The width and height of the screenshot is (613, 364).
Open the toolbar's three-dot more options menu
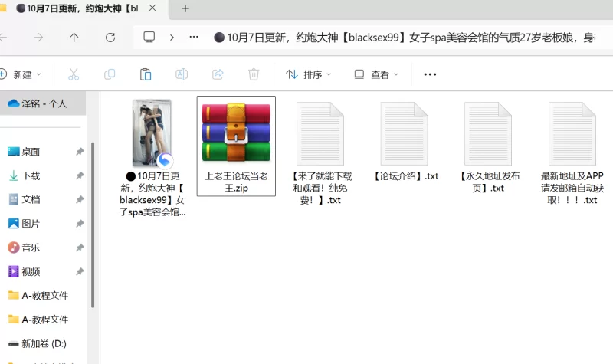430,74
